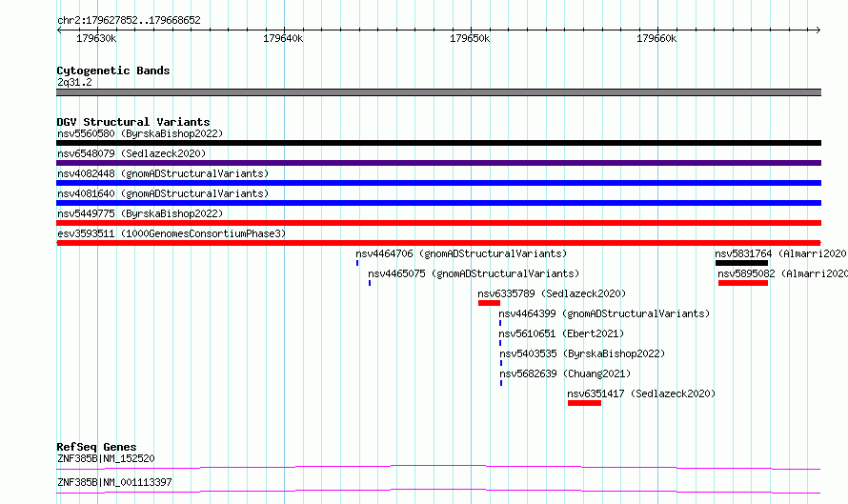Click the 179640k ruler tick label
848x504 pixels.
click(x=283, y=38)
